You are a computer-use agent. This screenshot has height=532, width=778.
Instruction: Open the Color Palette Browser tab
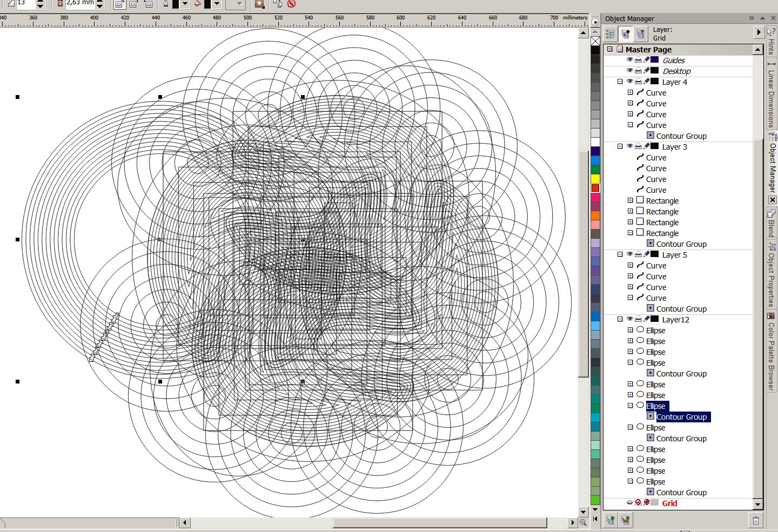point(772,351)
